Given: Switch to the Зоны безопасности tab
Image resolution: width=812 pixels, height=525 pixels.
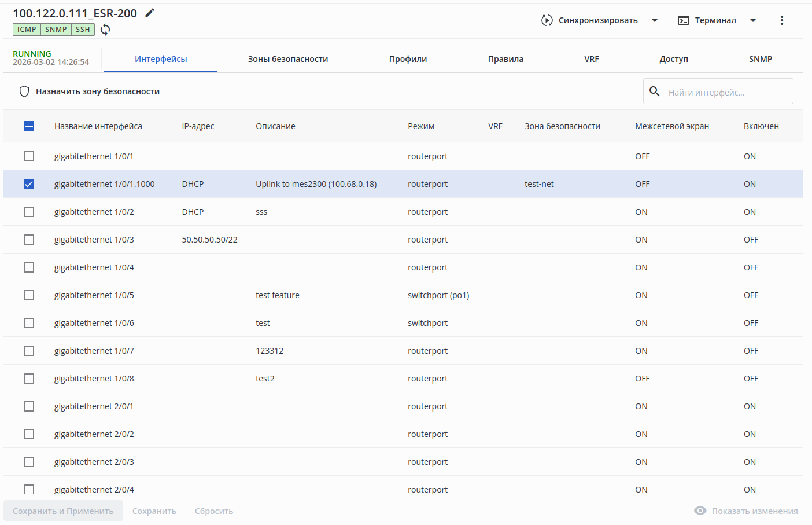Looking at the screenshot, I should 288,59.
